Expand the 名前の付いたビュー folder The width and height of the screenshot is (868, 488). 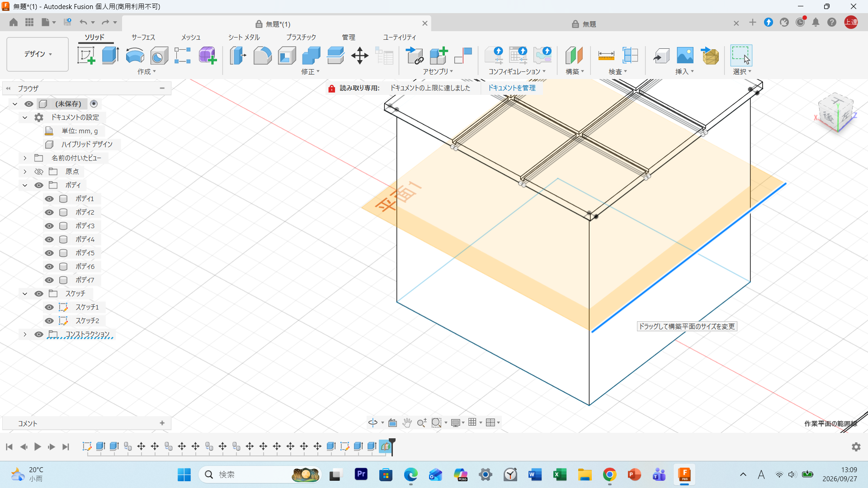[x=25, y=158]
